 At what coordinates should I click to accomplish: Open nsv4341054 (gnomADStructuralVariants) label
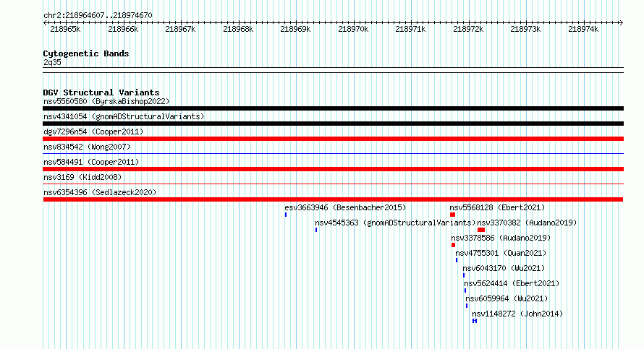pyautogui.click(x=124, y=116)
